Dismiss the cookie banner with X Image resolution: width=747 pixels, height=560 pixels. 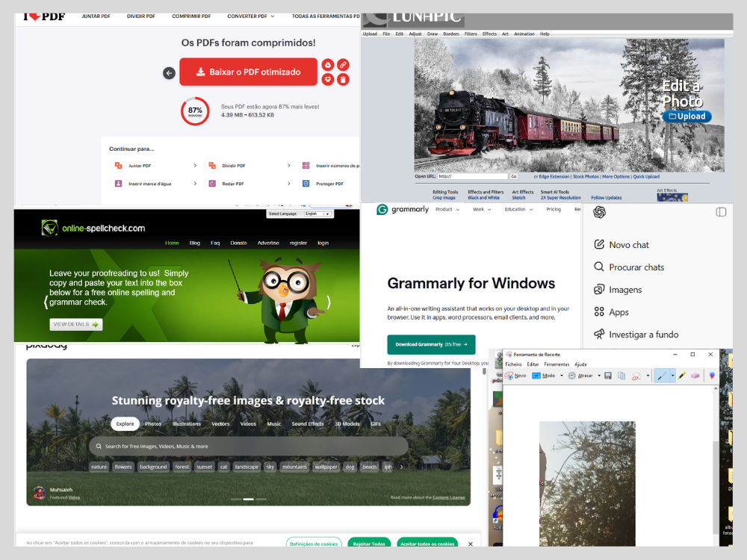tap(470, 544)
